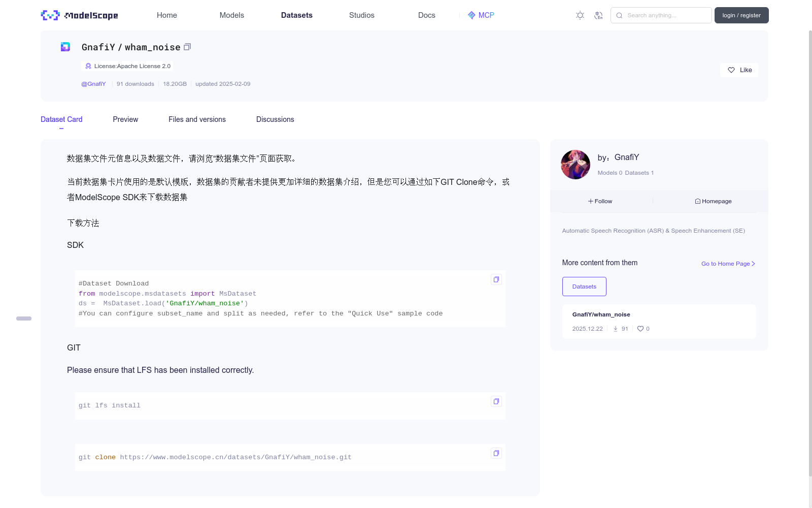Viewport: 812px width, 508px height.
Task: Click the chevron in Go to Home Page
Action: pos(753,264)
